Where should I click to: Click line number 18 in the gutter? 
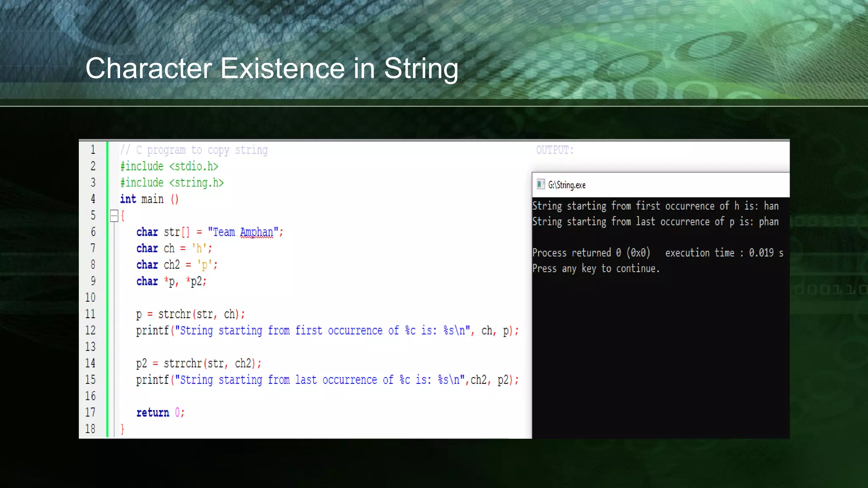click(90, 429)
